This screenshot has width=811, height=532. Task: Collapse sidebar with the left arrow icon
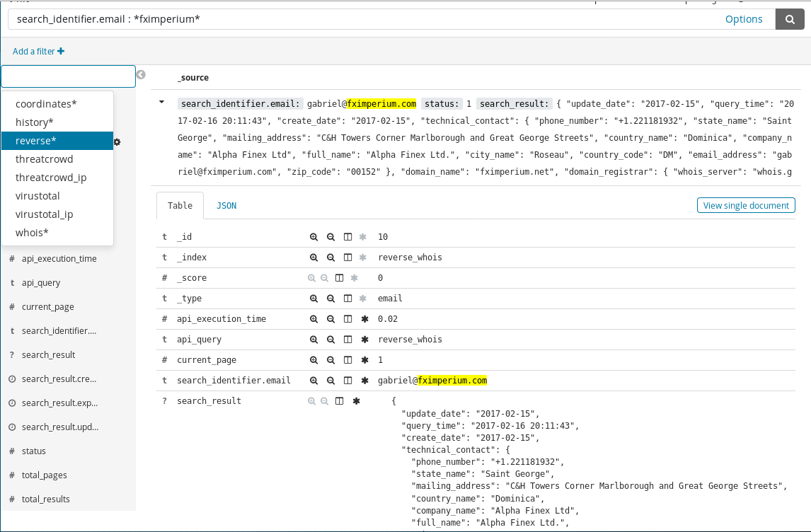tap(141, 74)
